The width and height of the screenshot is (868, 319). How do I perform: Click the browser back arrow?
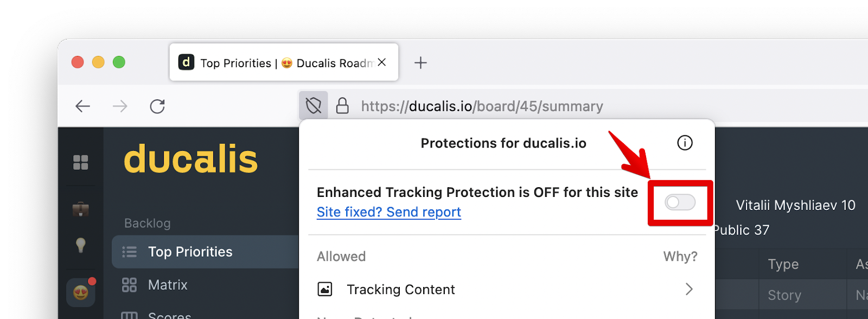pyautogui.click(x=83, y=106)
